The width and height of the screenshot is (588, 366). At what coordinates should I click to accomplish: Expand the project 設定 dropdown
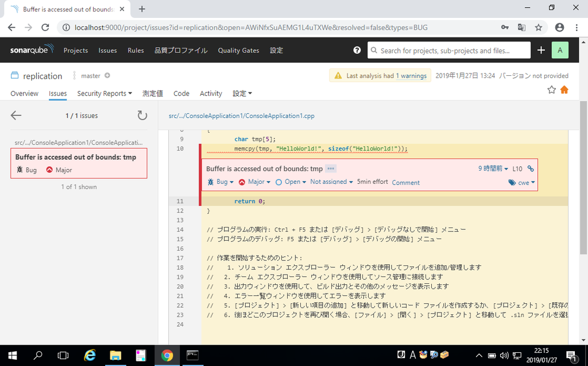pos(242,93)
